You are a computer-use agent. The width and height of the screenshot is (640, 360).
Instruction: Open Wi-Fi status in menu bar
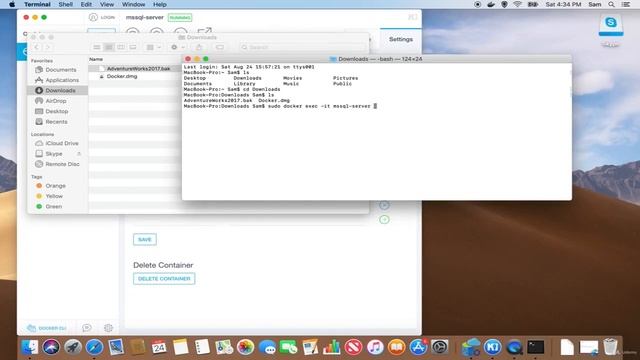tap(518, 4)
